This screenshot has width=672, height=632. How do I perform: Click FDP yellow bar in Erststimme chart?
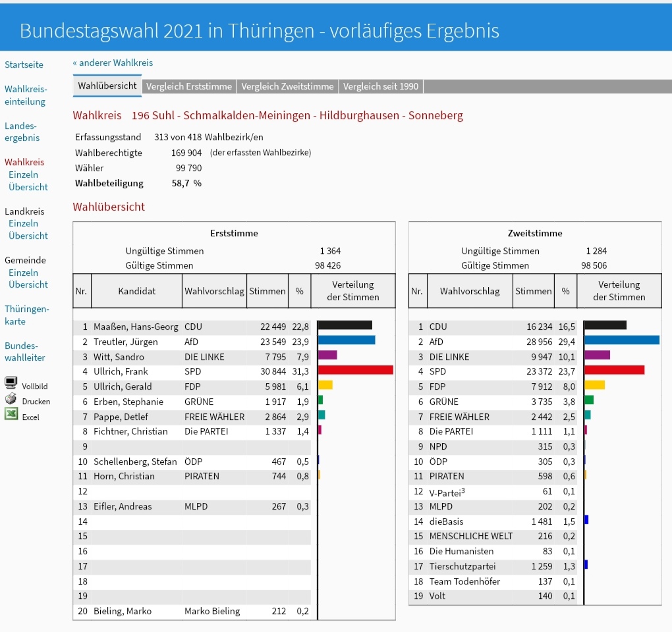coord(325,384)
